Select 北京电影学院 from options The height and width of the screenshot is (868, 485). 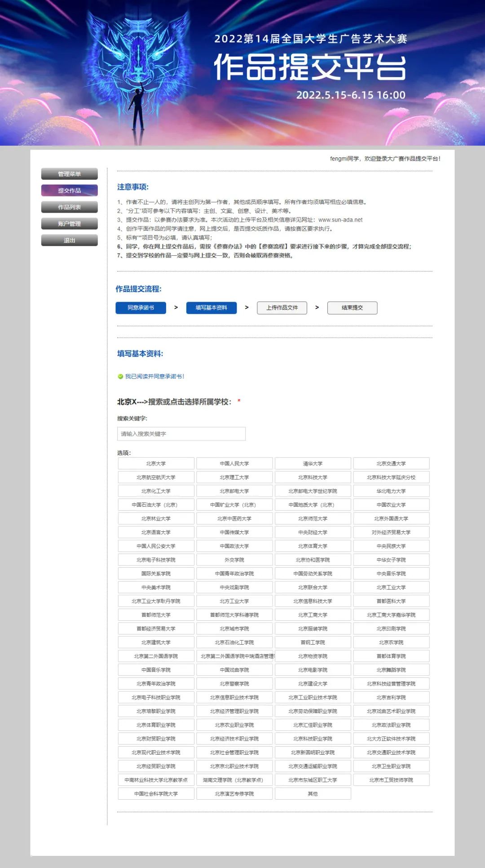click(313, 670)
